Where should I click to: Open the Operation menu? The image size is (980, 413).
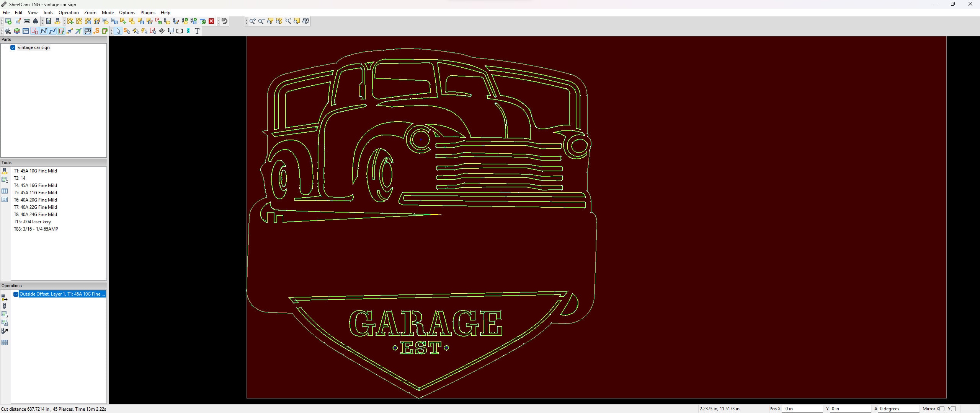[x=69, y=12]
